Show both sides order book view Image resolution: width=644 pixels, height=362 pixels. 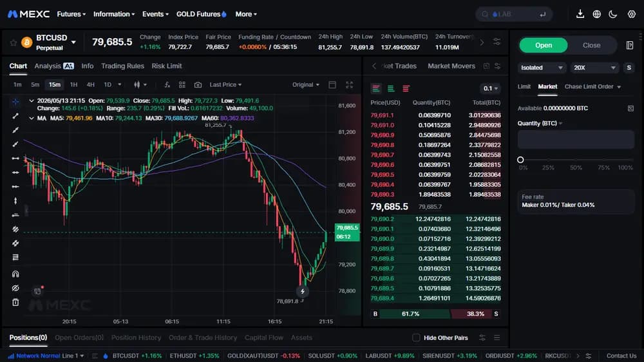pos(375,88)
